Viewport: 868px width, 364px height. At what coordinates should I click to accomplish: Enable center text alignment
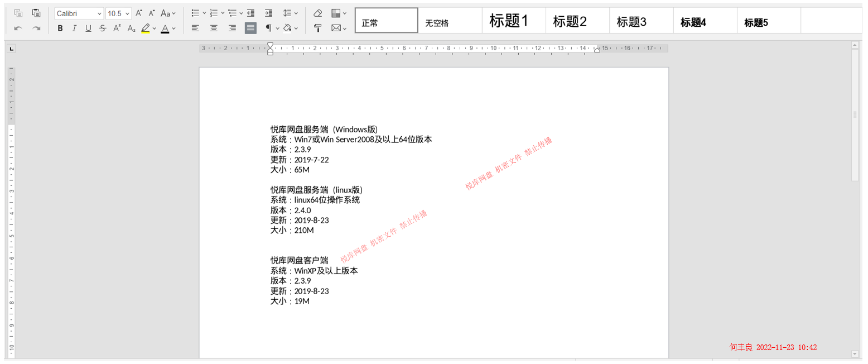(214, 28)
